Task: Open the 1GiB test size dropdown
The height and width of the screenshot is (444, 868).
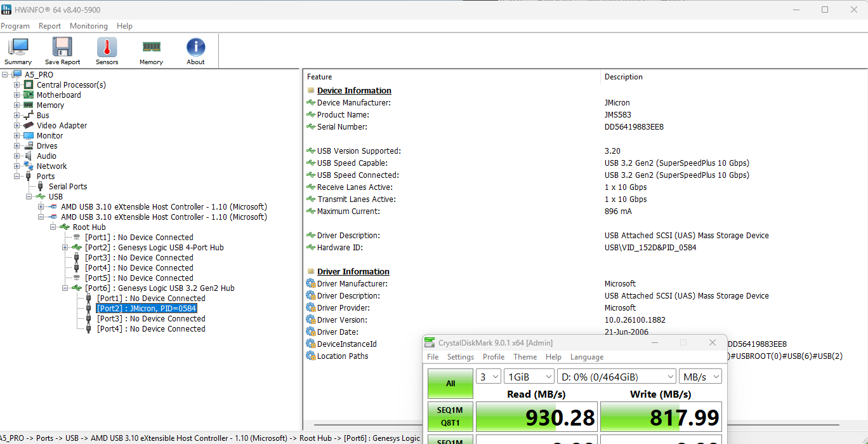Action: [x=529, y=377]
